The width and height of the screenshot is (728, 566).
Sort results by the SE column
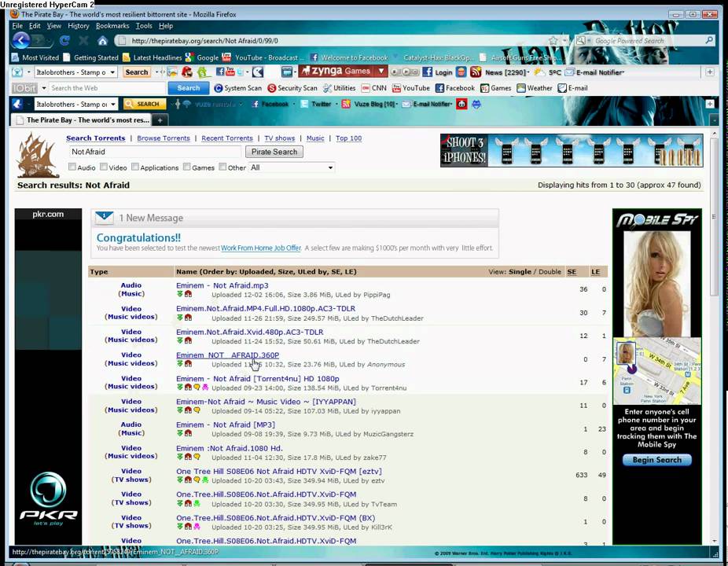[572, 272]
